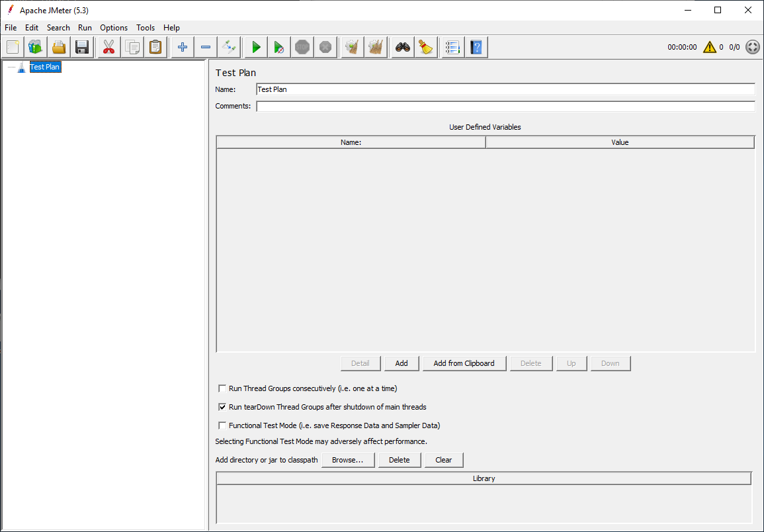Click the Toggle enable/disable icon

229,47
